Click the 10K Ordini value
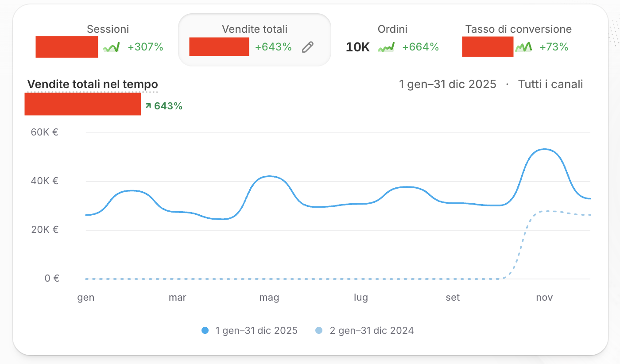 pos(358,47)
